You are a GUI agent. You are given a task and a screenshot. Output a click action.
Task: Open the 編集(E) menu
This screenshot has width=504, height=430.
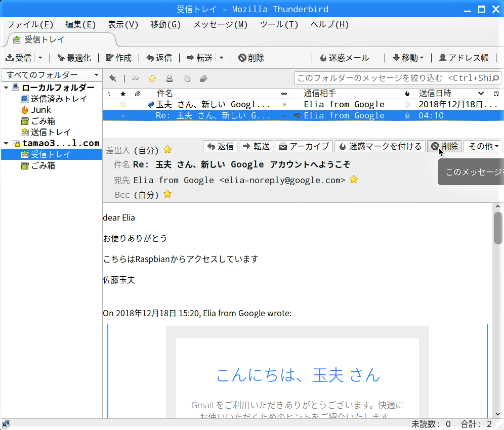(x=80, y=25)
